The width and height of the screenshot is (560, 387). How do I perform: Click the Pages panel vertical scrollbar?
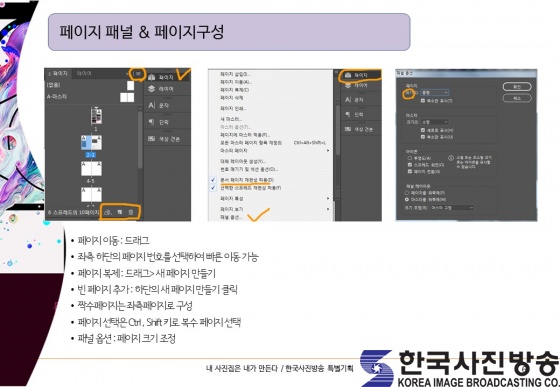[140, 139]
